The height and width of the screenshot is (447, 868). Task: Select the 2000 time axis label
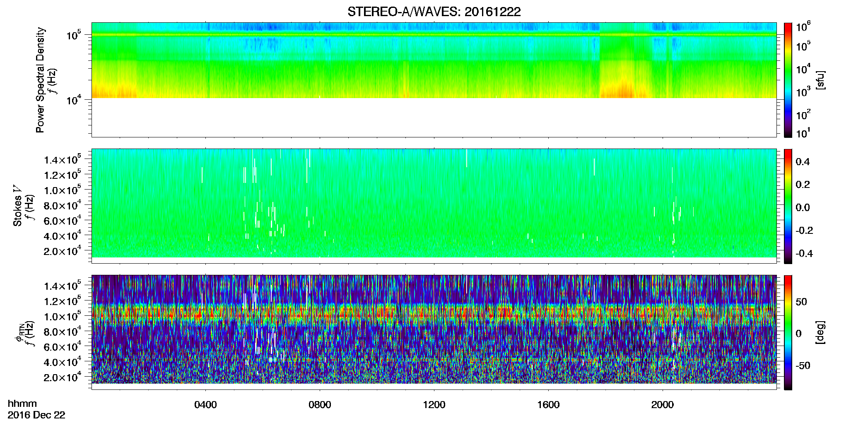click(663, 405)
